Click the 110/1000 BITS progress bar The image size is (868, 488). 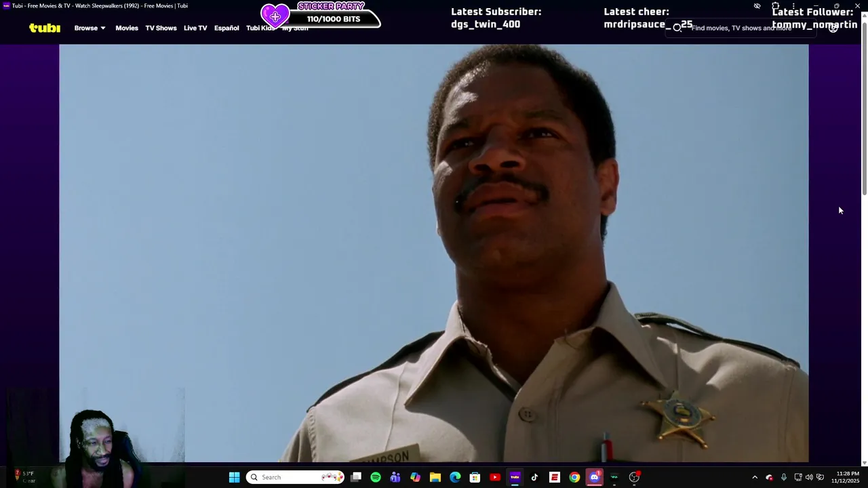334,19
